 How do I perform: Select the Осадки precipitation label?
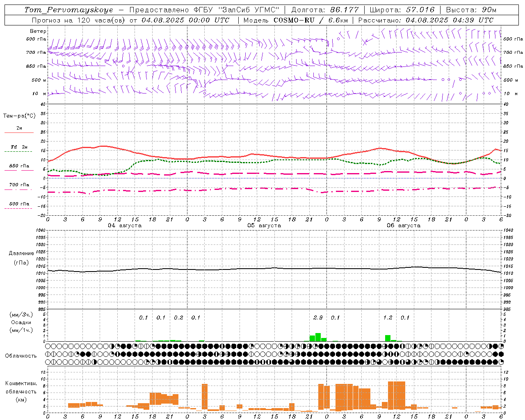click(x=21, y=322)
